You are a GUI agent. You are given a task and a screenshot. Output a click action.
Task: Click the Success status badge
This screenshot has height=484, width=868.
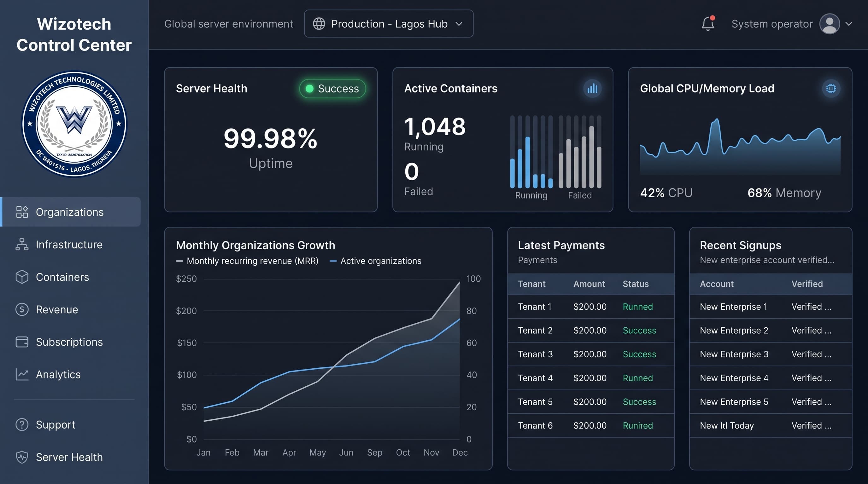(332, 89)
